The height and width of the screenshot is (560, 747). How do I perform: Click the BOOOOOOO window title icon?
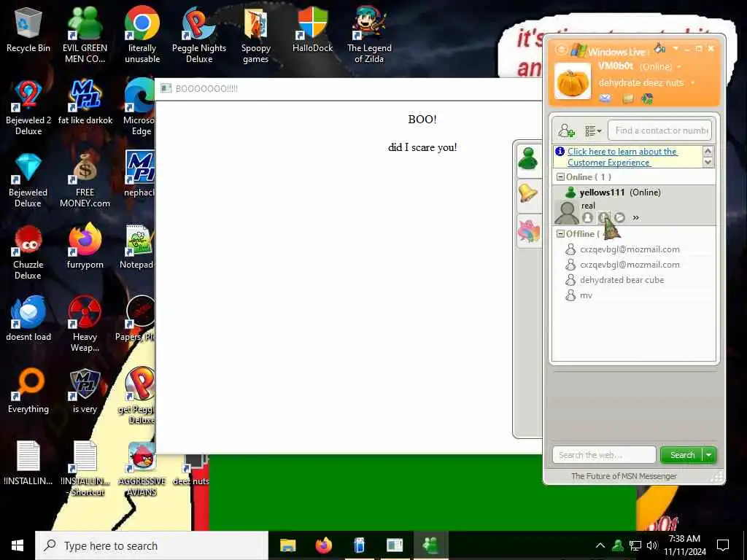[166, 88]
